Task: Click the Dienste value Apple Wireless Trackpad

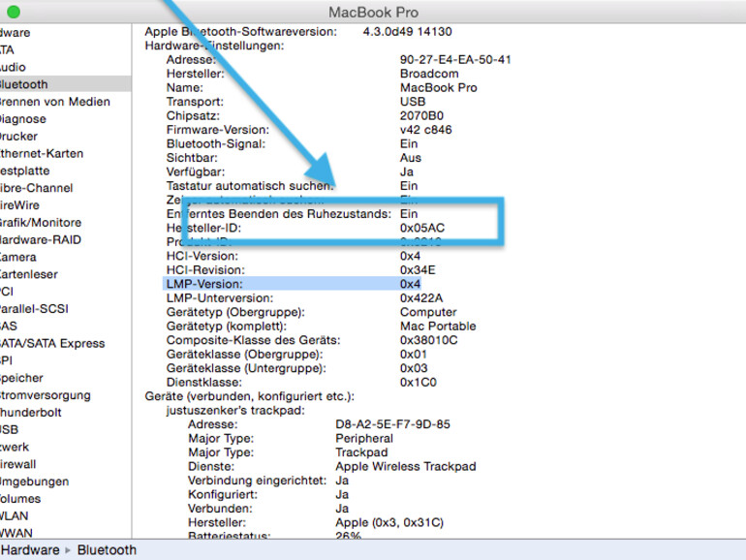Action: (x=405, y=467)
